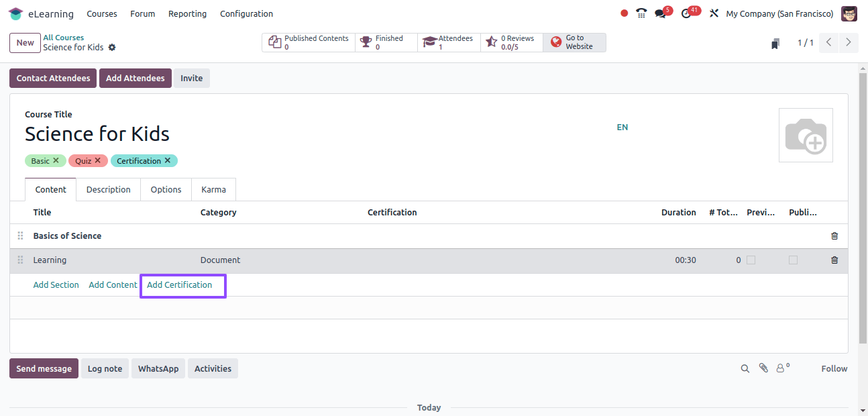Toggle the Preview checkbox for Learning
868x416 pixels.
[751, 260]
